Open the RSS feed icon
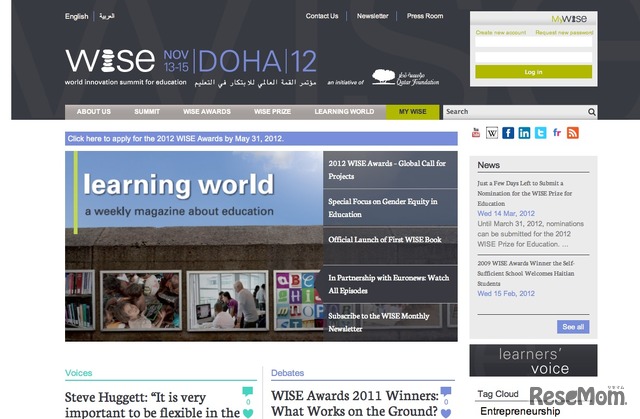This screenshot has height=419, width=640. [x=573, y=133]
